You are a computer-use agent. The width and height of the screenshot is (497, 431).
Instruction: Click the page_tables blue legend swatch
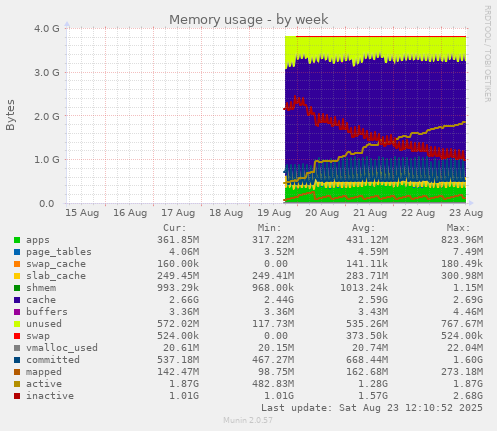tap(17, 252)
